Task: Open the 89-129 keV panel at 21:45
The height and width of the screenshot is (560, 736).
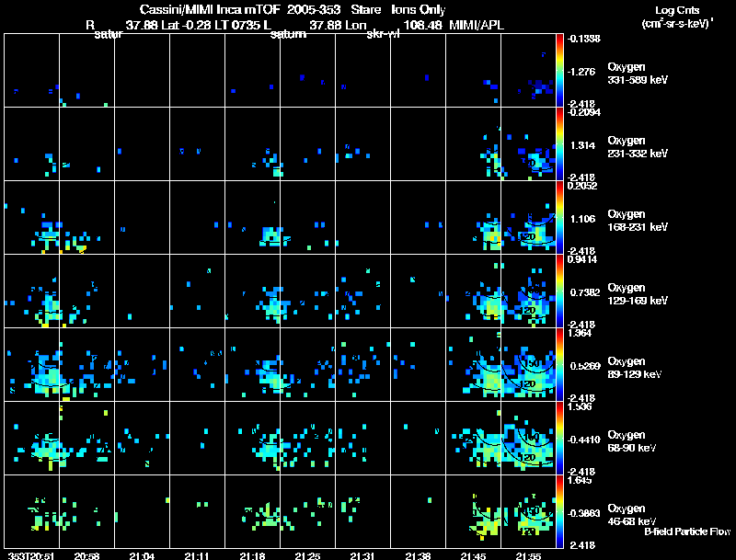Action: click(474, 365)
